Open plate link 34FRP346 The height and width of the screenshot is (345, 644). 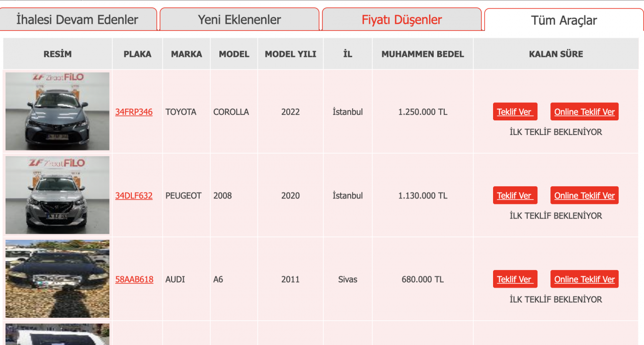[134, 112]
